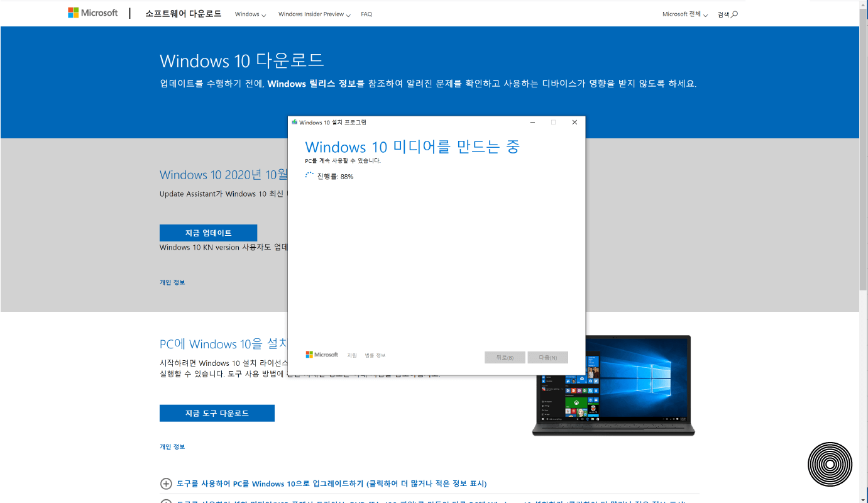Click the disabled 다음(N) button
Viewport: 868px width, 503px height.
548,357
